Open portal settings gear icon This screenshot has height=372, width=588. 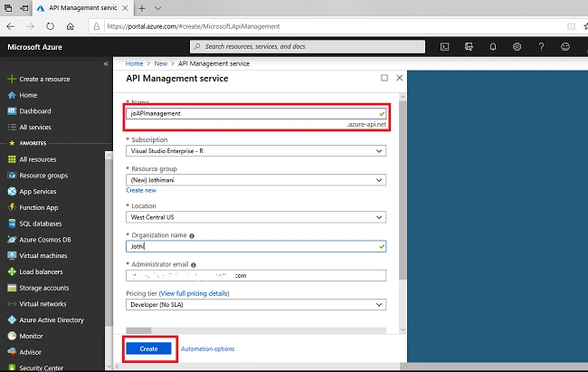click(517, 46)
